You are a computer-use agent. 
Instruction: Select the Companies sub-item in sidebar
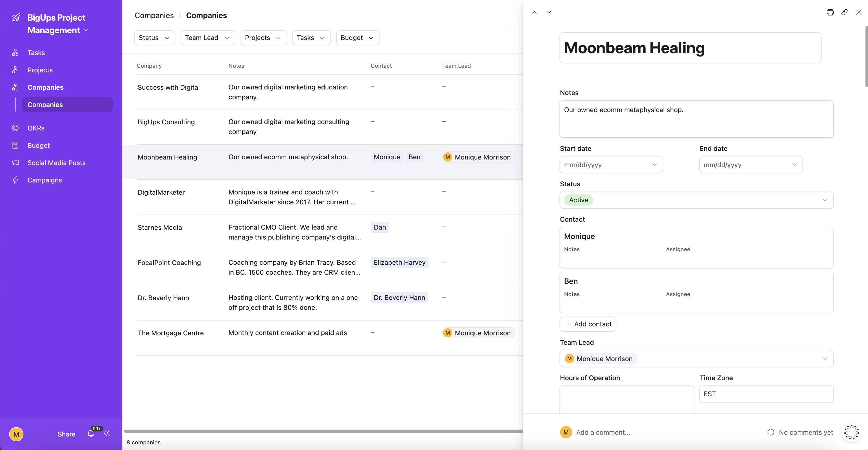click(x=67, y=104)
